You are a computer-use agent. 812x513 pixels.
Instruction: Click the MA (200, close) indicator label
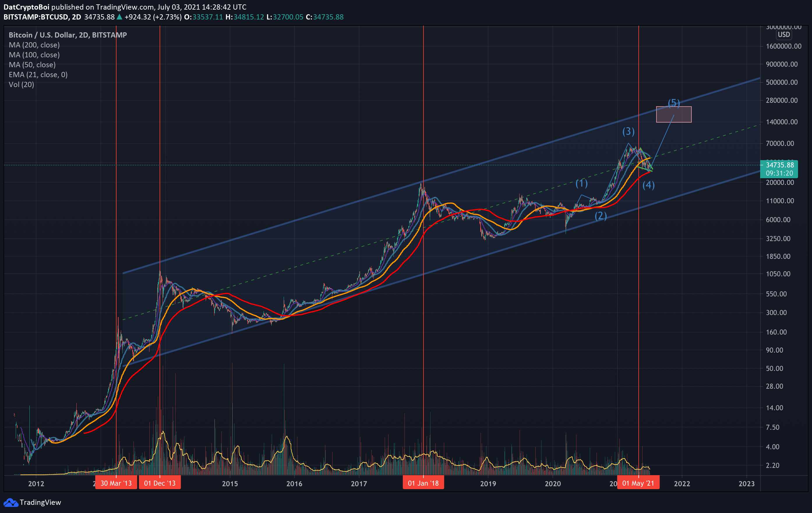[x=34, y=45]
